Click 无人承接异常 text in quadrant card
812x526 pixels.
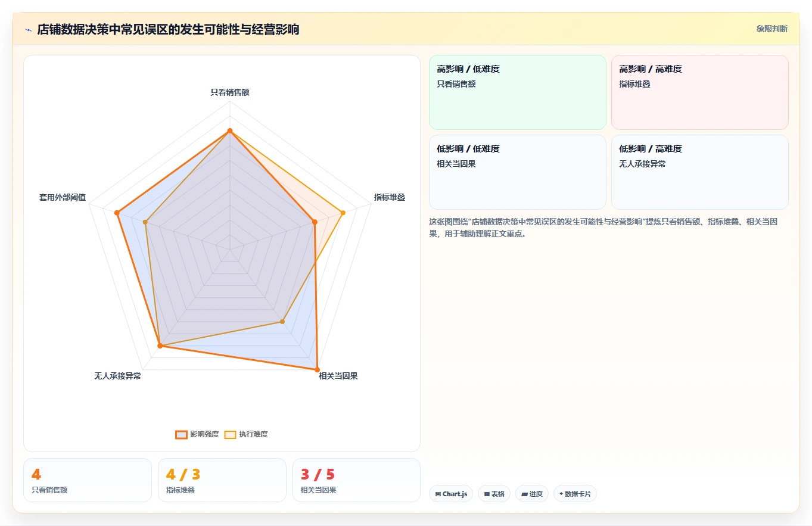coord(642,164)
